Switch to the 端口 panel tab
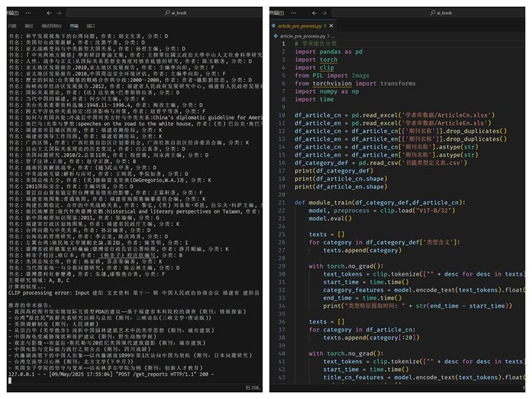The width and height of the screenshot is (532, 399). [x=90, y=26]
